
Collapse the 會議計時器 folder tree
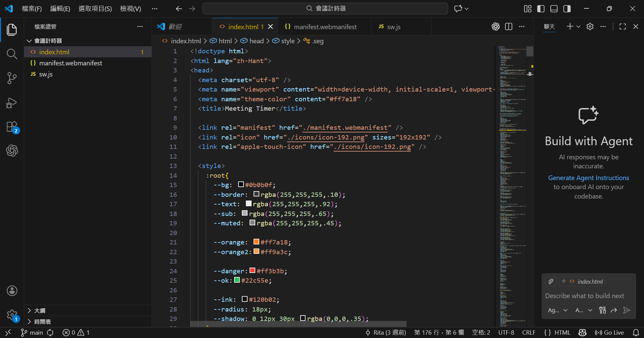[x=48, y=41]
